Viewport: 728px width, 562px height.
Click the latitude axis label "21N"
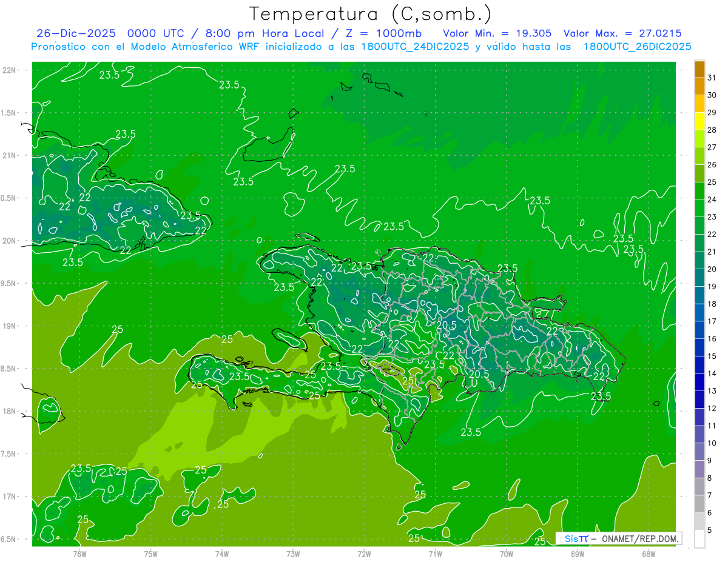point(10,155)
